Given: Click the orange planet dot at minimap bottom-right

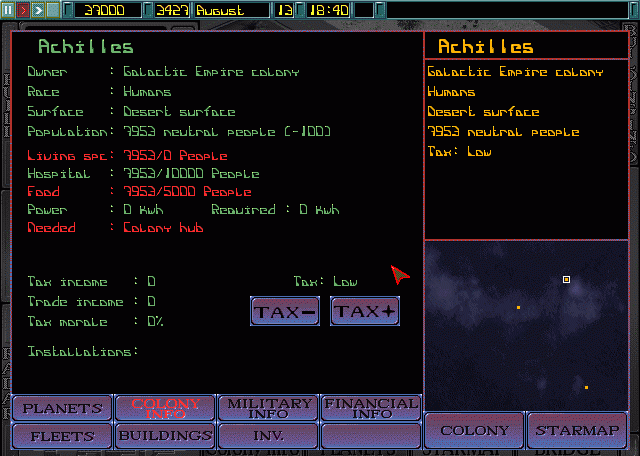Looking at the screenshot, I should [586, 387].
